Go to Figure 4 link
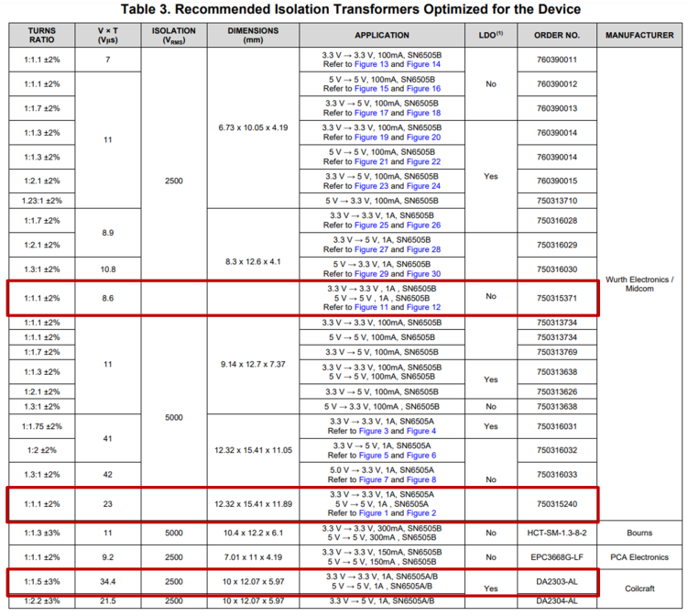 [421, 431]
